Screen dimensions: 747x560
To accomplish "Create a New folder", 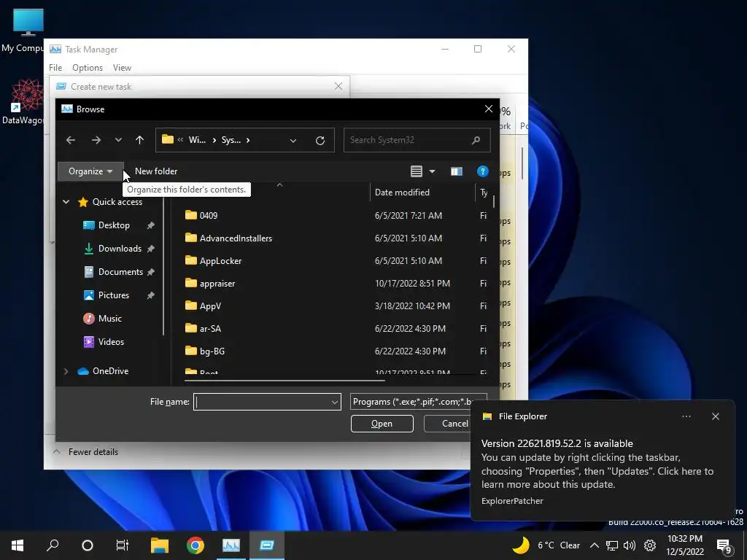I will click(156, 171).
